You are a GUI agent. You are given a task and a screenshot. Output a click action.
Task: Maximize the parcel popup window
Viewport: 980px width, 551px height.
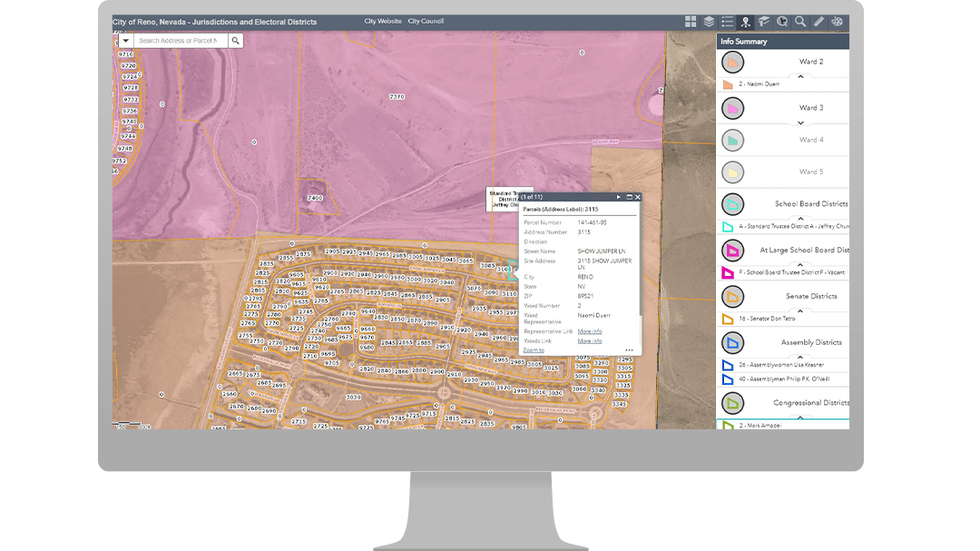(630, 197)
